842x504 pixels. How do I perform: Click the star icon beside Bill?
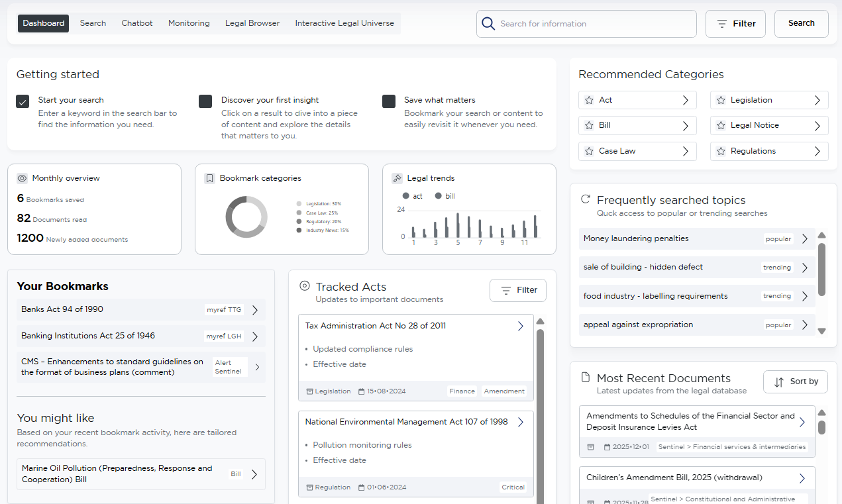(x=589, y=125)
